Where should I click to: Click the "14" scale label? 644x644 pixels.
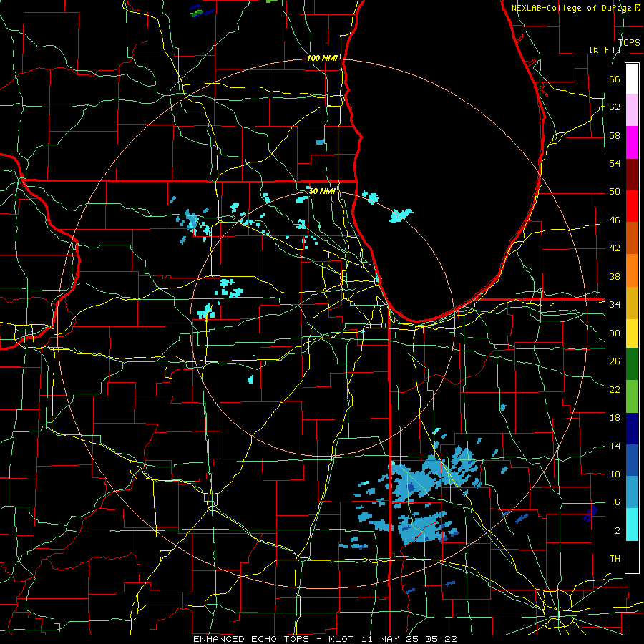[x=615, y=446]
